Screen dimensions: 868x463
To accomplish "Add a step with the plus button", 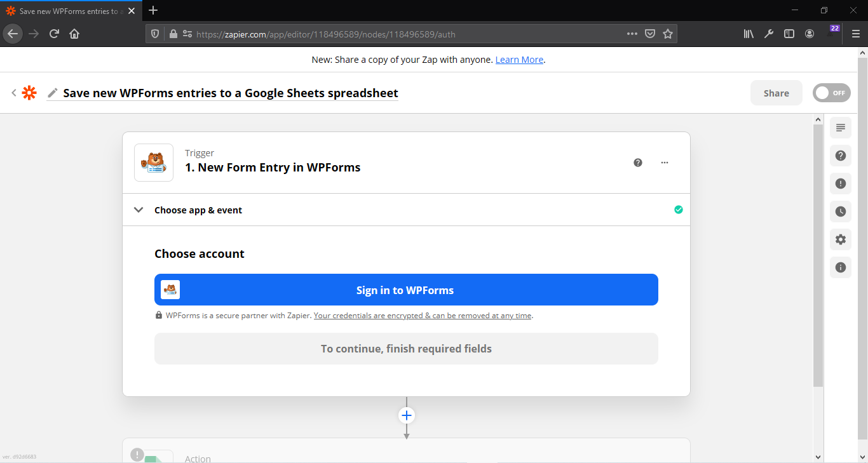I will coord(407,415).
